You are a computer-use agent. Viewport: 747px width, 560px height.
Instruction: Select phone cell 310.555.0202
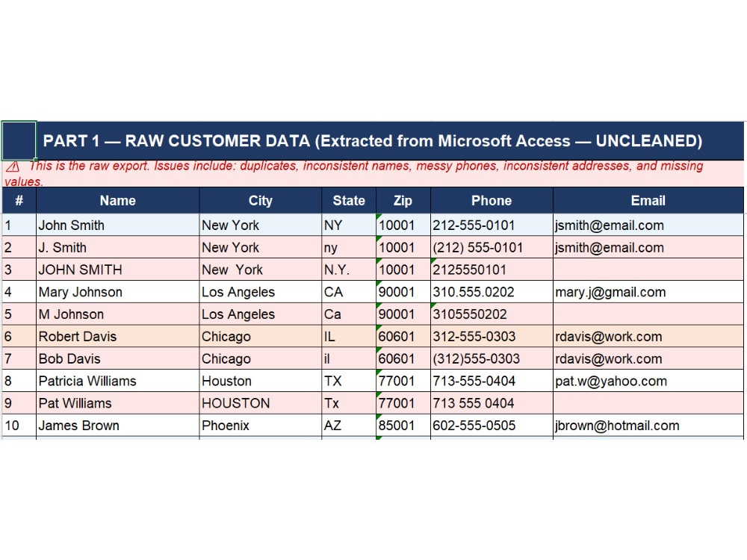(x=492, y=291)
